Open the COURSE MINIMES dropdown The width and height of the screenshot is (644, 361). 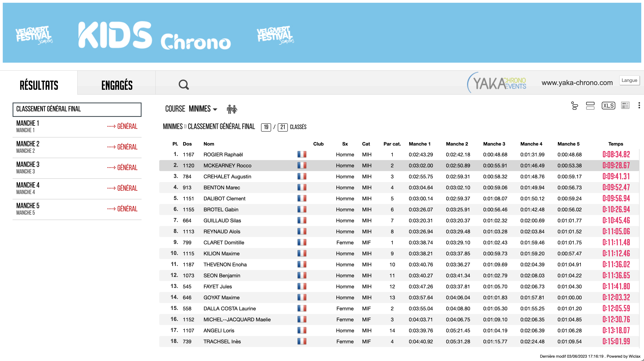[x=191, y=109]
